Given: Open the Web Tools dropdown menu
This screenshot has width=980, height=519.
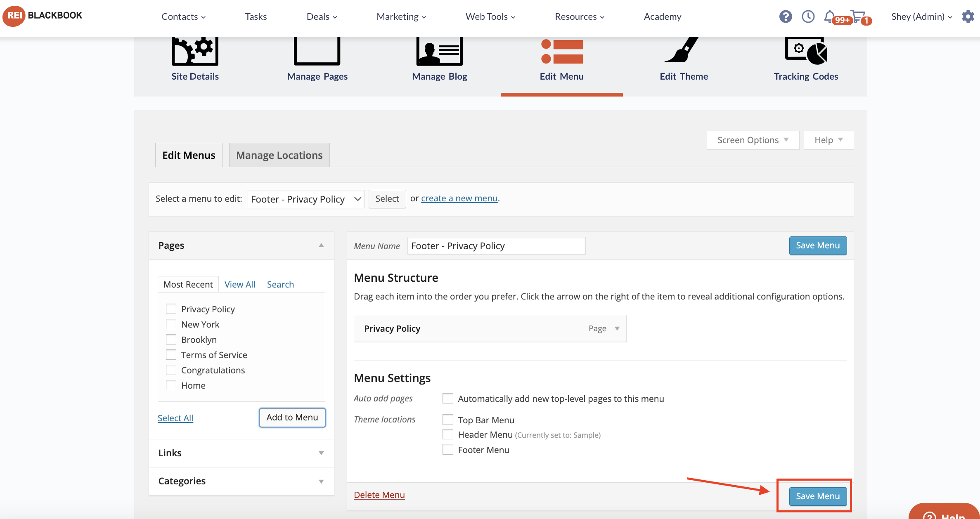Looking at the screenshot, I should click(x=490, y=17).
